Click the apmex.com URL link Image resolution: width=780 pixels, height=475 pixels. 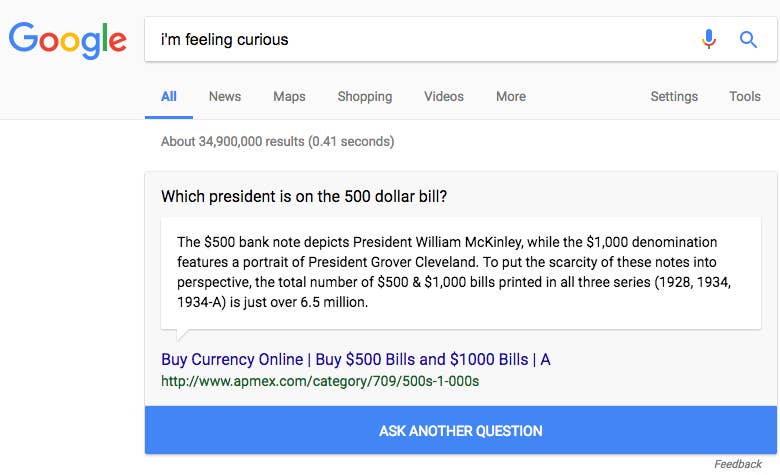coord(320,381)
